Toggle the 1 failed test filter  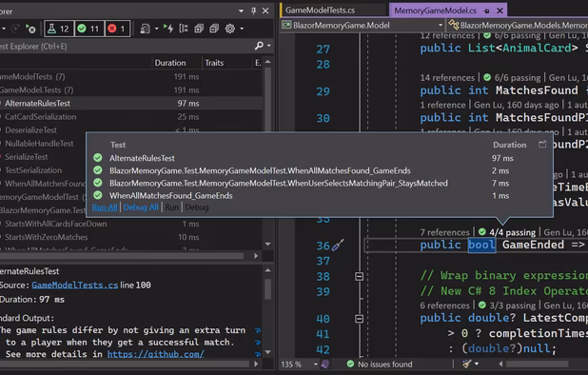[117, 29]
